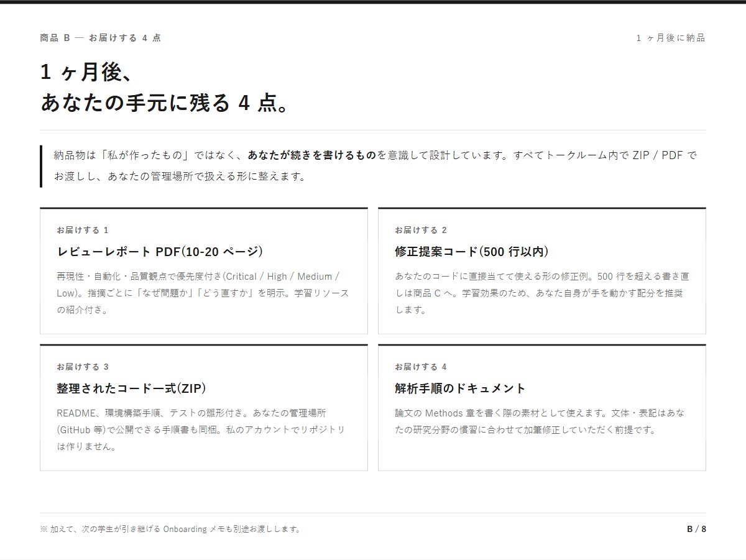Click the '1 ヶ月後に納品' label at top right
746x560 pixels.
coord(671,38)
